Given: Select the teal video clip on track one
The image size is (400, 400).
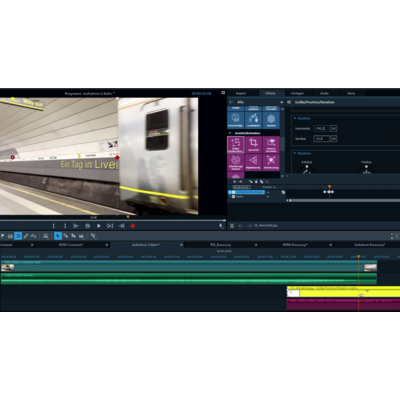Looking at the screenshot, I should pyautogui.click(x=189, y=266).
